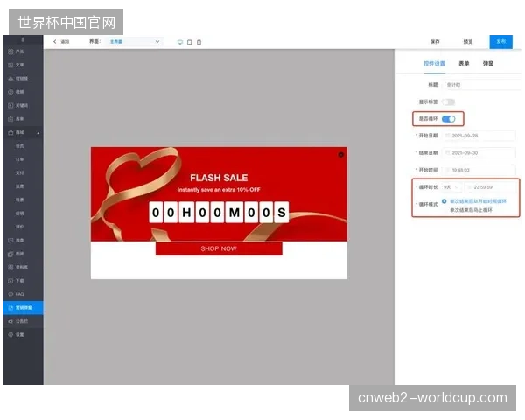Image resolution: width=525 pixels, height=420 pixels.
Task: Enable the 显示标签 (Show label) switch
Action: pos(448,101)
